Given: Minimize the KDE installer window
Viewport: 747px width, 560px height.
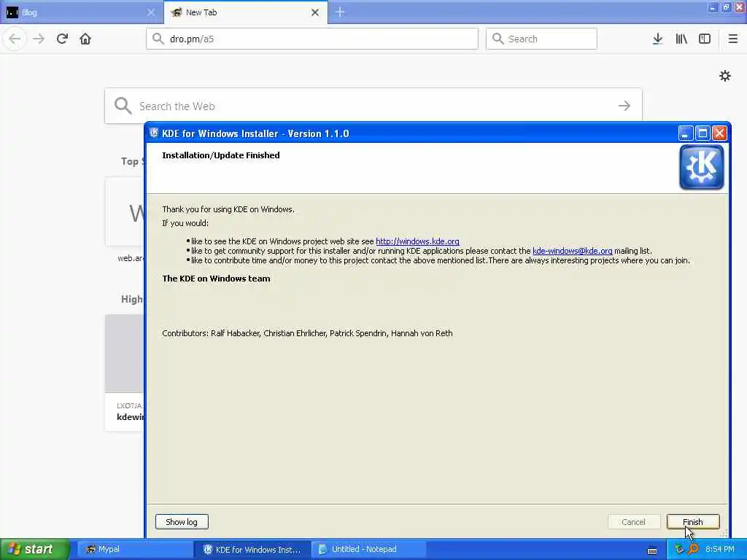Looking at the screenshot, I should tap(686, 133).
